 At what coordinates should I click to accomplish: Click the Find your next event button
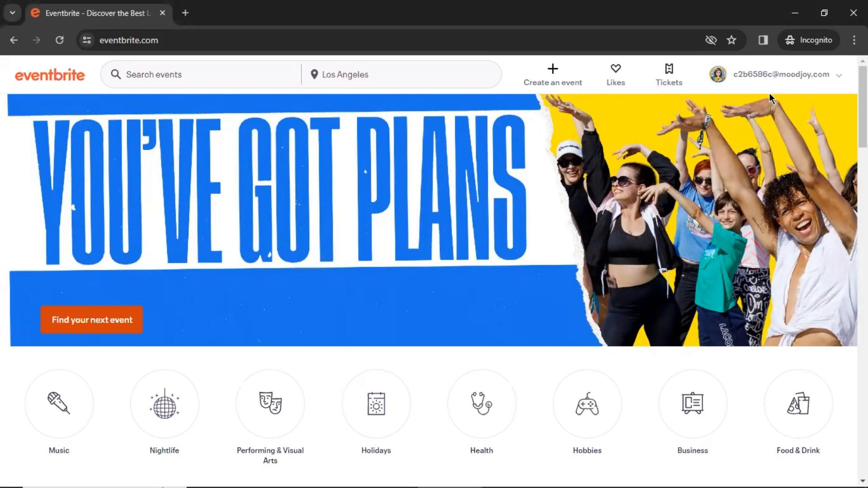pyautogui.click(x=92, y=320)
